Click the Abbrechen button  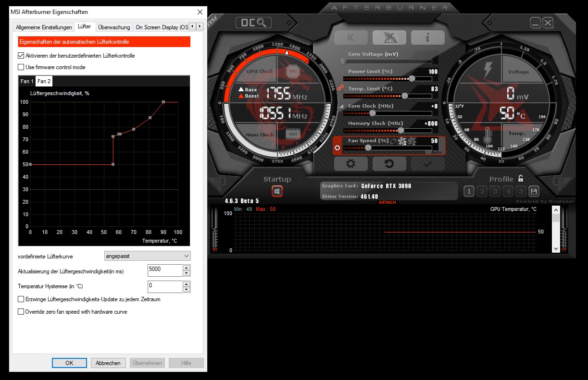point(108,363)
